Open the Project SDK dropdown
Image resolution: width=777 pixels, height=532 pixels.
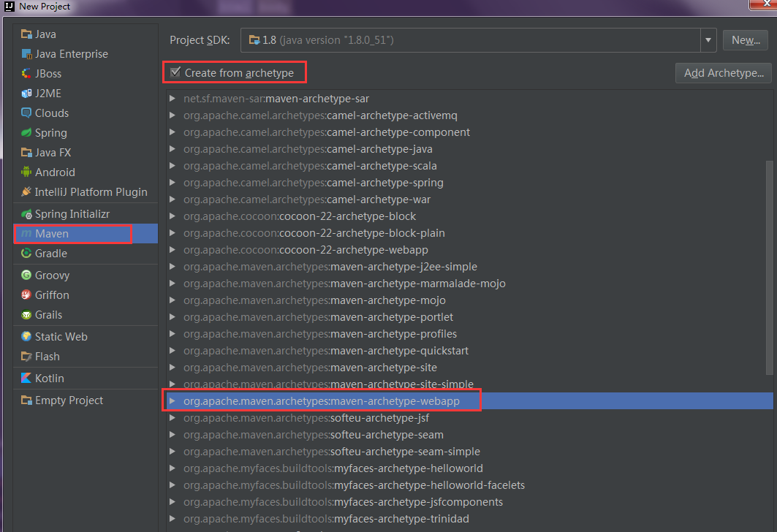pos(708,40)
